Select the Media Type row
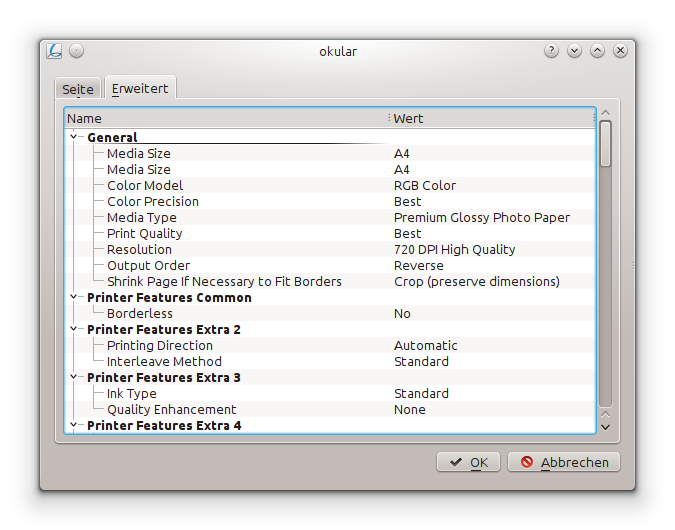 [330, 217]
